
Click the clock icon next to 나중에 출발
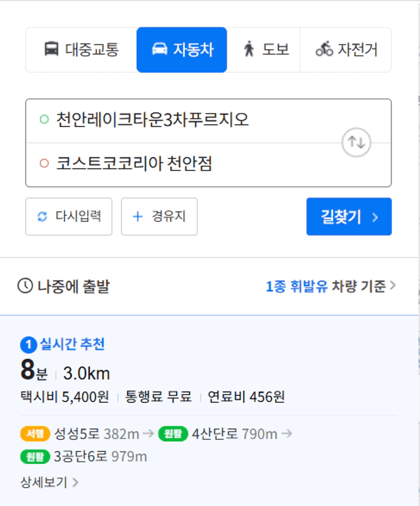pyautogui.click(x=25, y=286)
